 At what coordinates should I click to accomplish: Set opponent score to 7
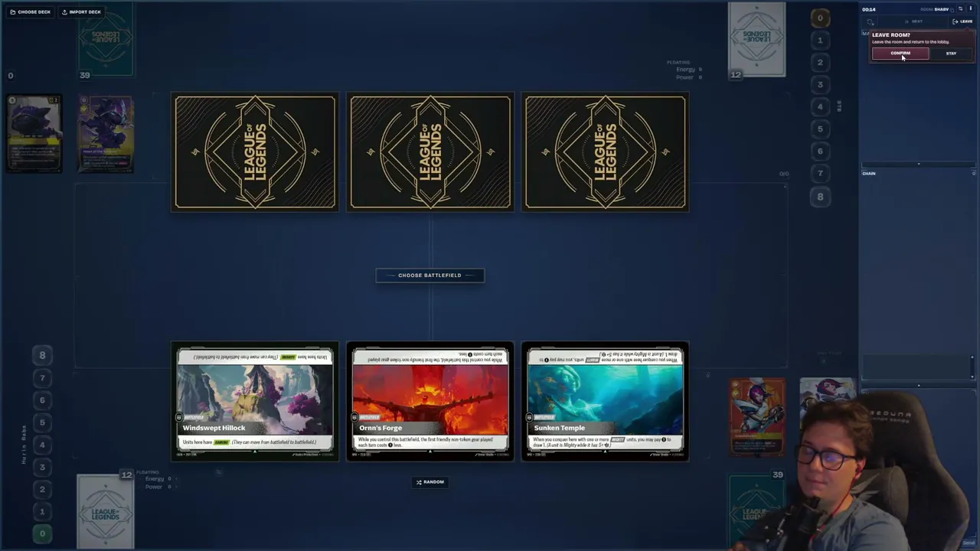pos(820,173)
